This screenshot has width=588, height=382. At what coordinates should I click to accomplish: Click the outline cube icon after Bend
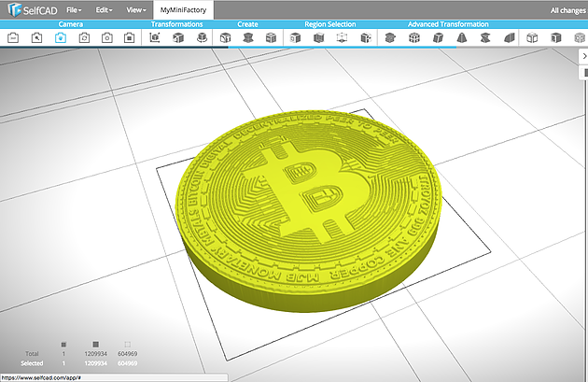pyautogui.click(x=532, y=37)
